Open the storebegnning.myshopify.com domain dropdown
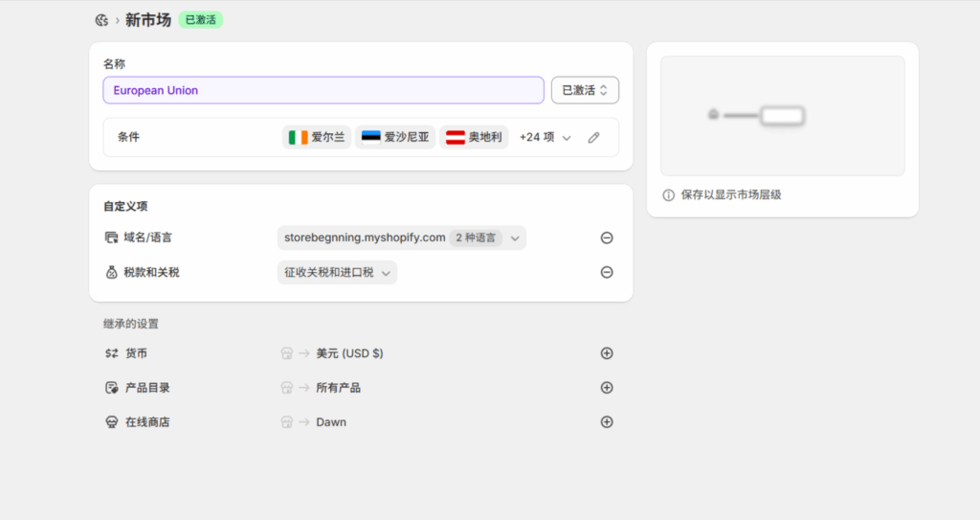The image size is (980, 520). click(401, 238)
